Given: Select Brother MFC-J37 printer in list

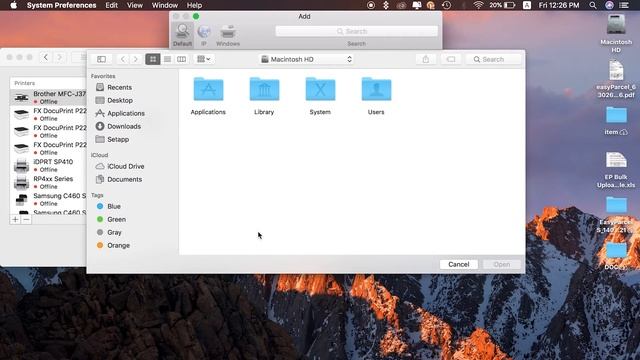Looking at the screenshot, I should tap(48, 98).
